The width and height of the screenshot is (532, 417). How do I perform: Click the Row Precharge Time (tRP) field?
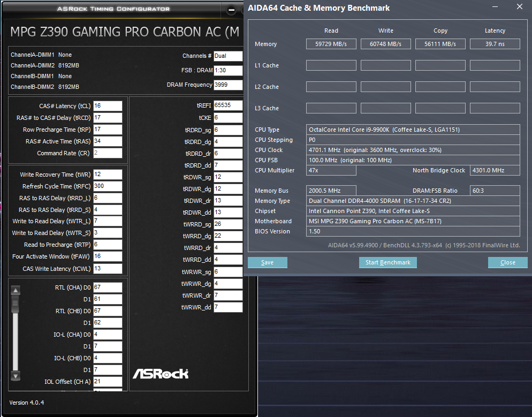tap(108, 129)
